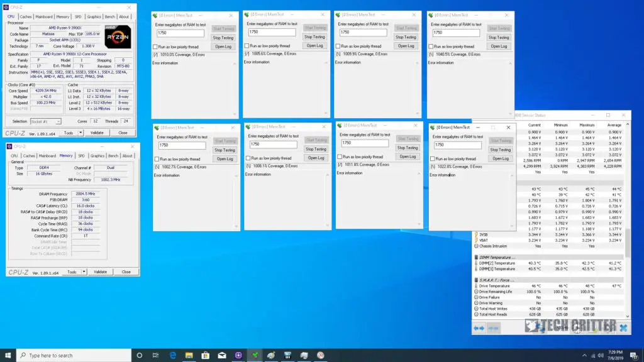Image resolution: width=644 pixels, height=362 pixels.
Task: Select the DIMM[3] Temperature row in HWiNFO
Action: tap(548, 269)
